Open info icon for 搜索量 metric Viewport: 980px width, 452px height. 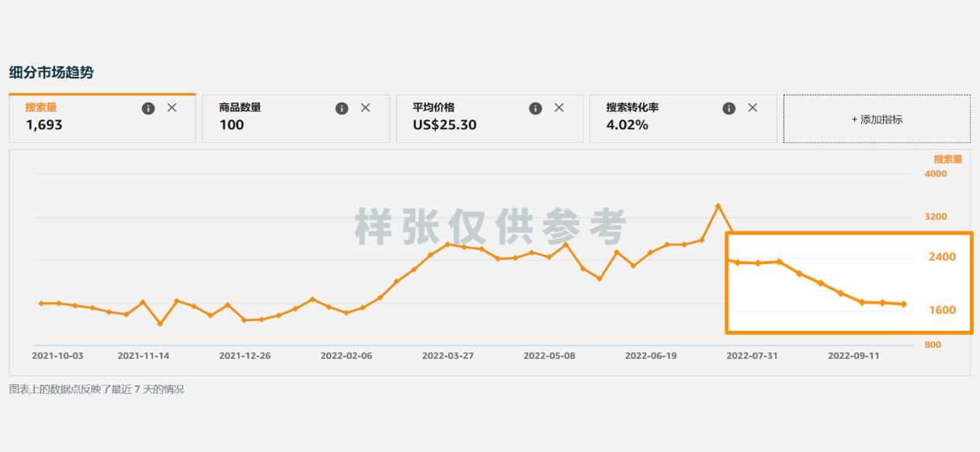pos(148,108)
